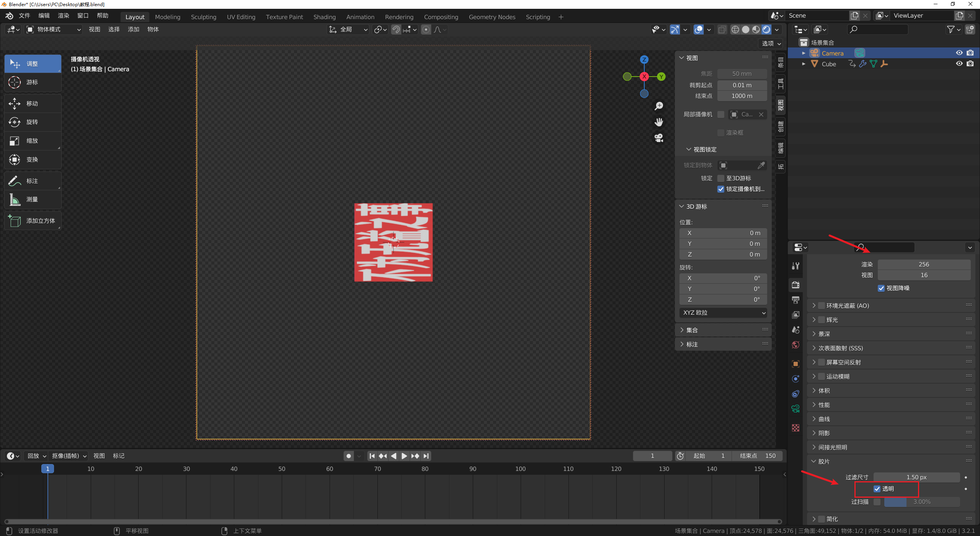Viewport: 980px width, 536px height.
Task: Click the 渲染 256 samples field
Action: click(923, 265)
